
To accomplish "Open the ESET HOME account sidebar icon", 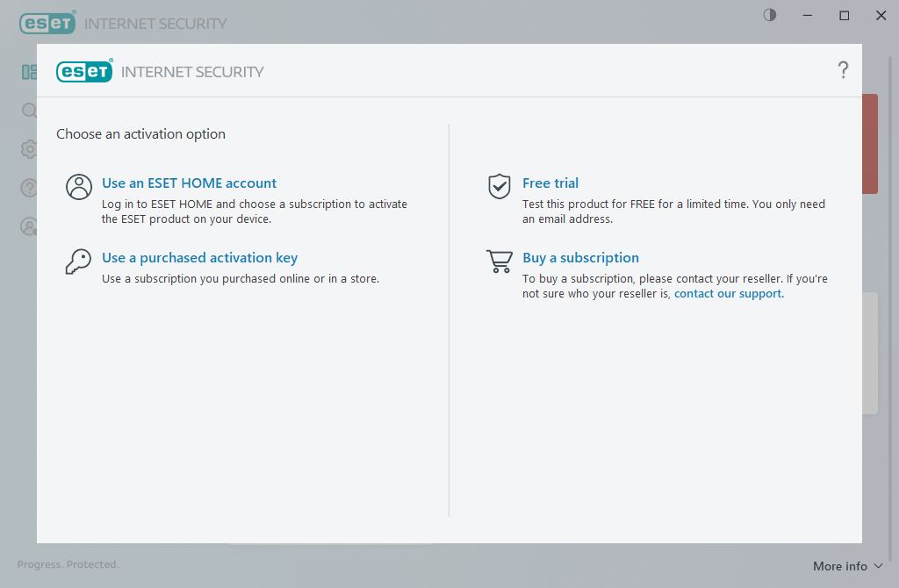I will pos(29,226).
